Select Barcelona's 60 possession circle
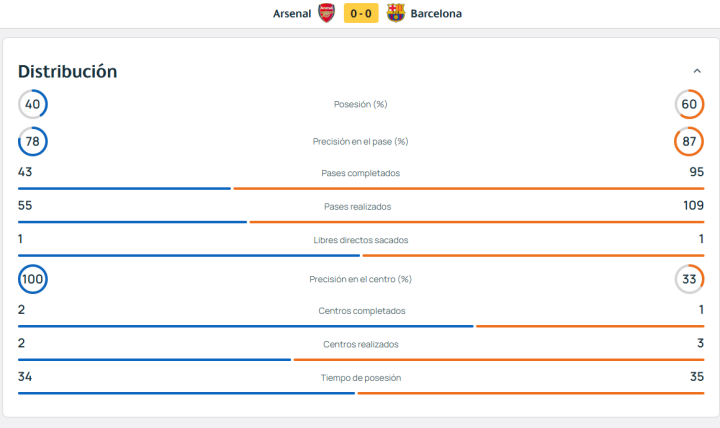Viewport: 720px width, 428px height. coord(689,104)
